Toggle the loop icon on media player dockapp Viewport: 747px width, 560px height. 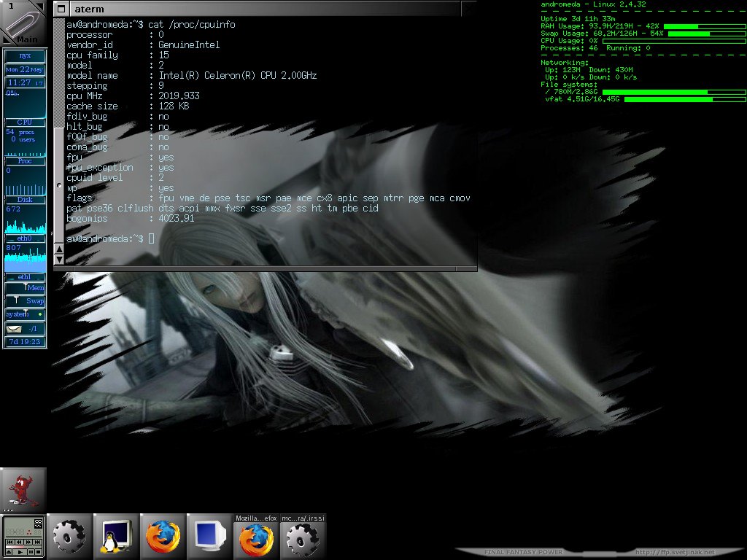coord(38,521)
